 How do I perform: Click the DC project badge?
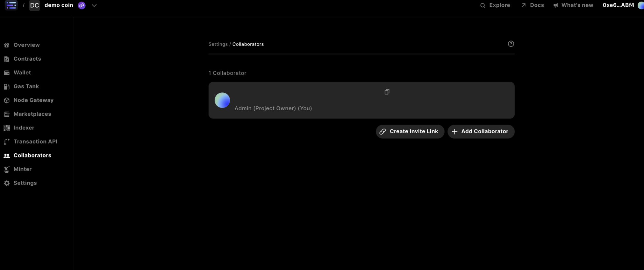(x=34, y=5)
